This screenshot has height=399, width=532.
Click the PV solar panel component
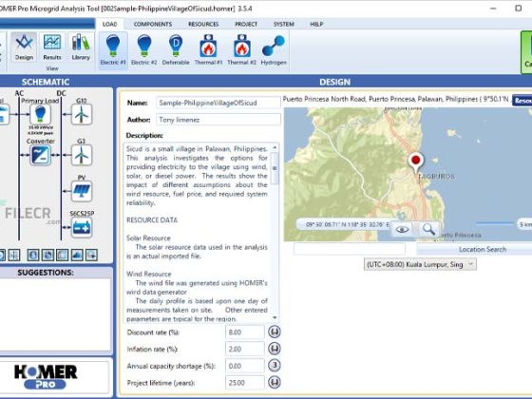82,191
